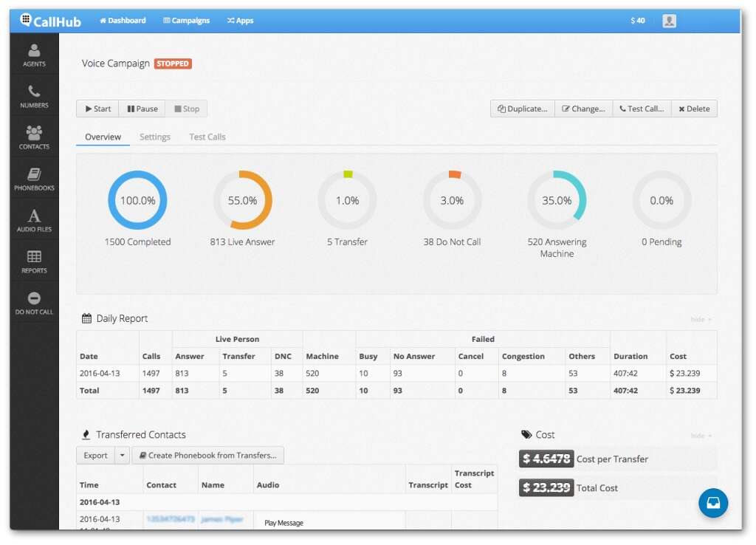Image resolution: width=756 pixels, height=545 pixels.
Task: Check the $40 account balance
Action: [636, 21]
